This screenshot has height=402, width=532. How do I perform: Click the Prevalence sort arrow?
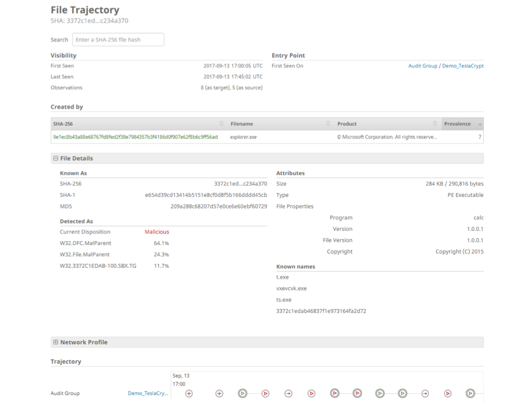coord(479,124)
